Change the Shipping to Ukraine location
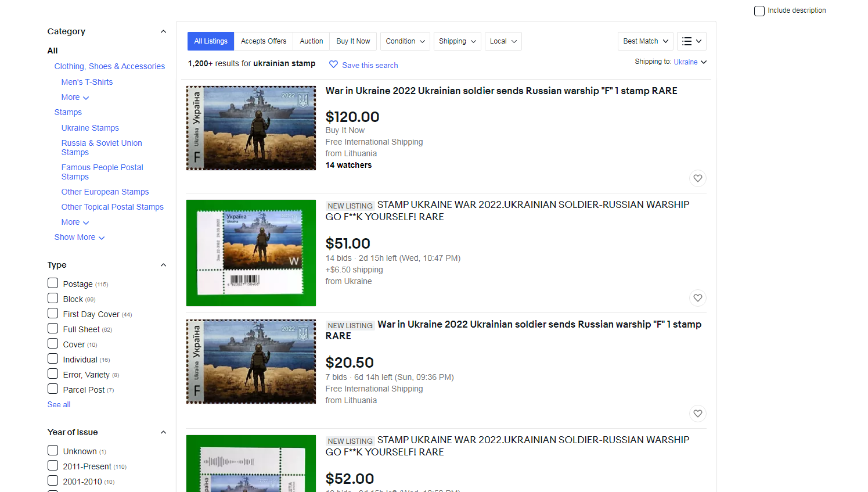This screenshot has height=492, width=868. pyautogui.click(x=689, y=62)
